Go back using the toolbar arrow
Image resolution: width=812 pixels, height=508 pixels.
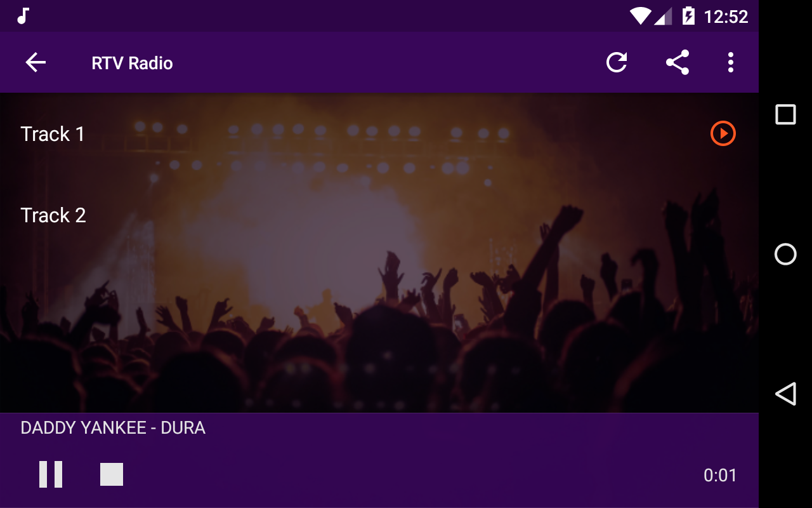click(x=36, y=62)
